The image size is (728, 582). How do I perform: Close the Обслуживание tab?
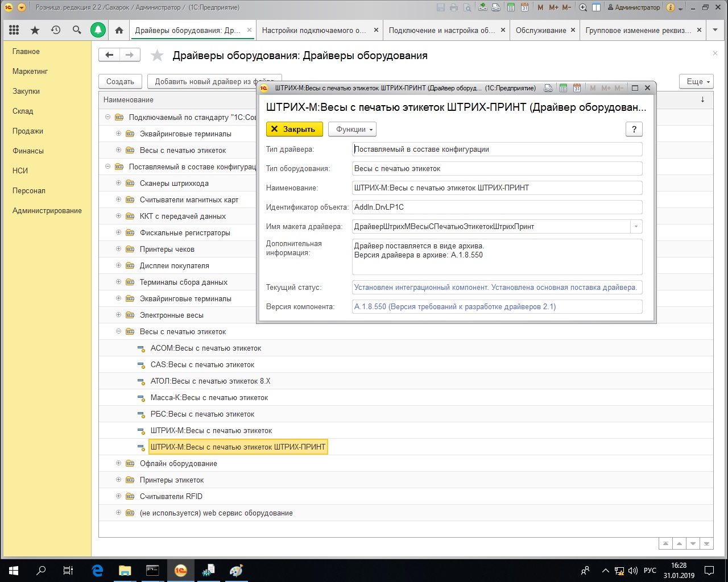pos(573,30)
